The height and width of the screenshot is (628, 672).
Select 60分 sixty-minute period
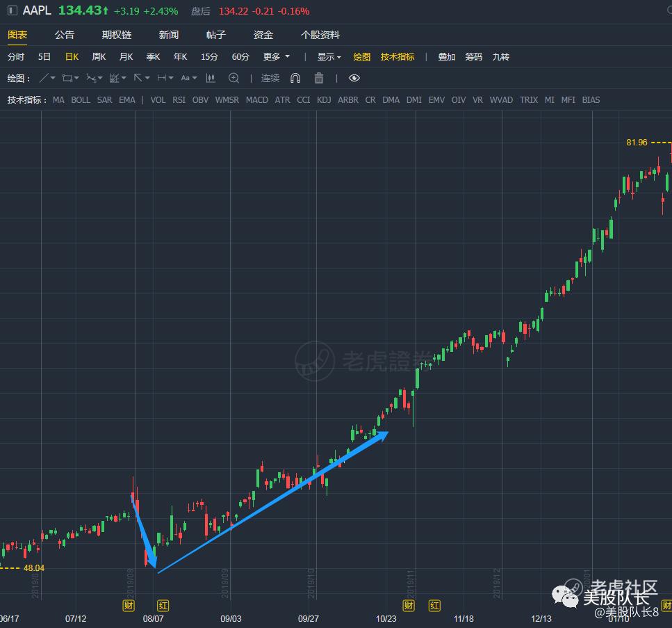240,56
